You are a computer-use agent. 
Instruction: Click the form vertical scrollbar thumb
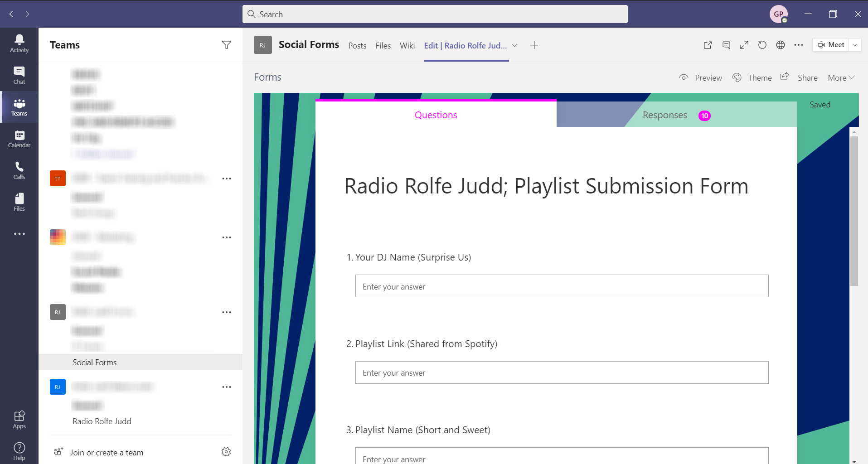pos(854,211)
